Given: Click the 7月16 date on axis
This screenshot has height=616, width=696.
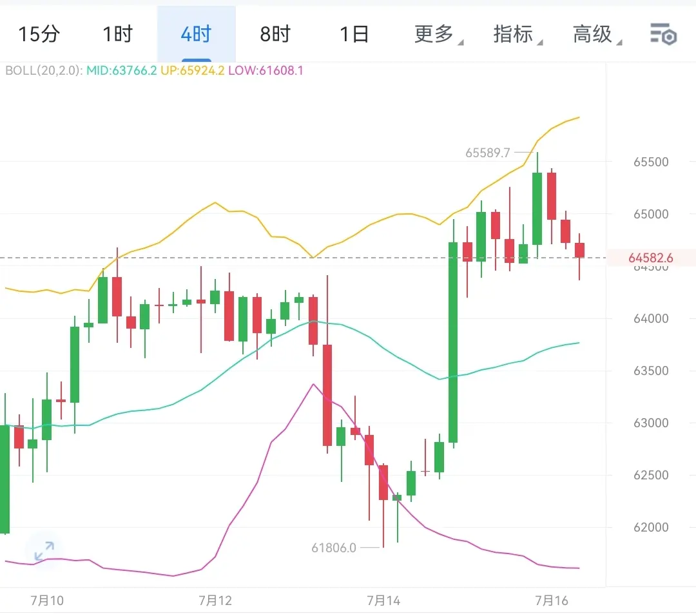Looking at the screenshot, I should tap(551, 601).
